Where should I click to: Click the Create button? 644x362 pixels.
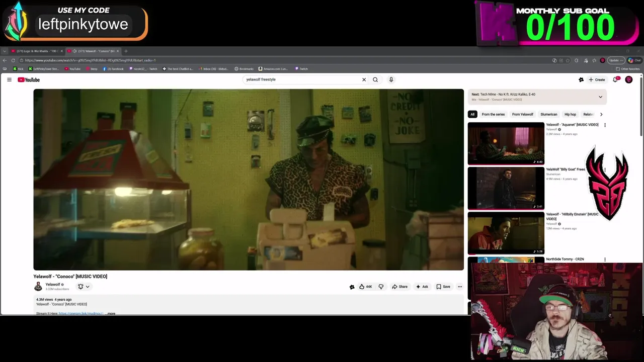(x=597, y=79)
